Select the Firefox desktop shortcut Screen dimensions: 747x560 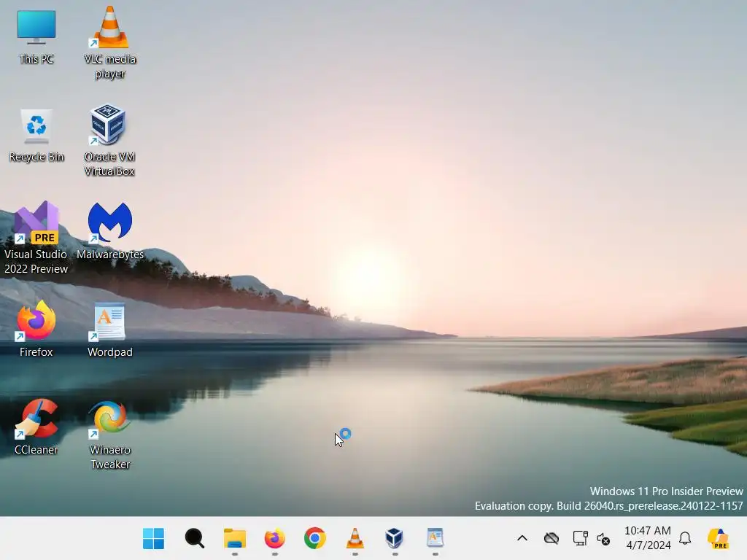click(x=36, y=330)
